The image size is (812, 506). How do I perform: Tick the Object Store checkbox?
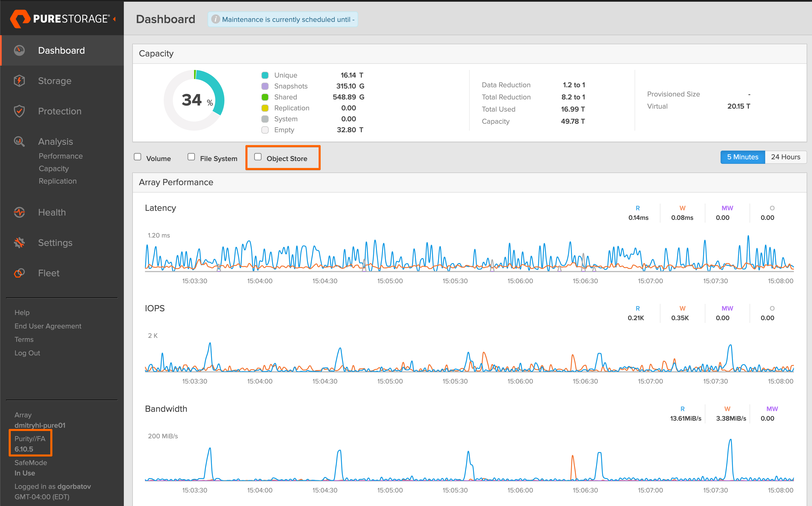click(258, 157)
